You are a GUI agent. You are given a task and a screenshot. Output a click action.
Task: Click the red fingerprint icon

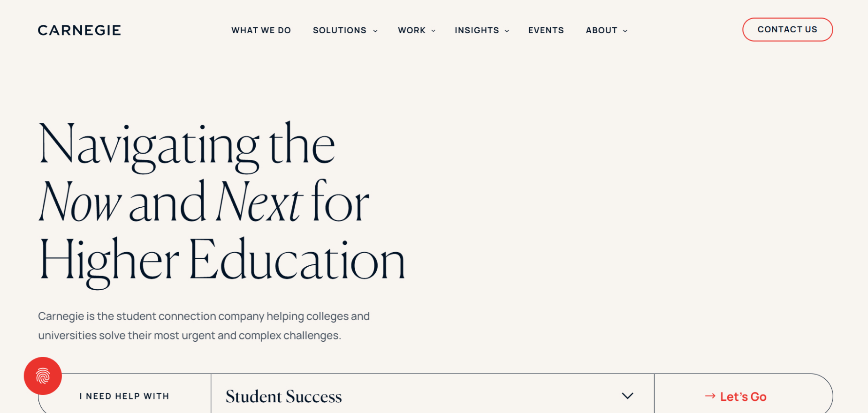point(42,376)
